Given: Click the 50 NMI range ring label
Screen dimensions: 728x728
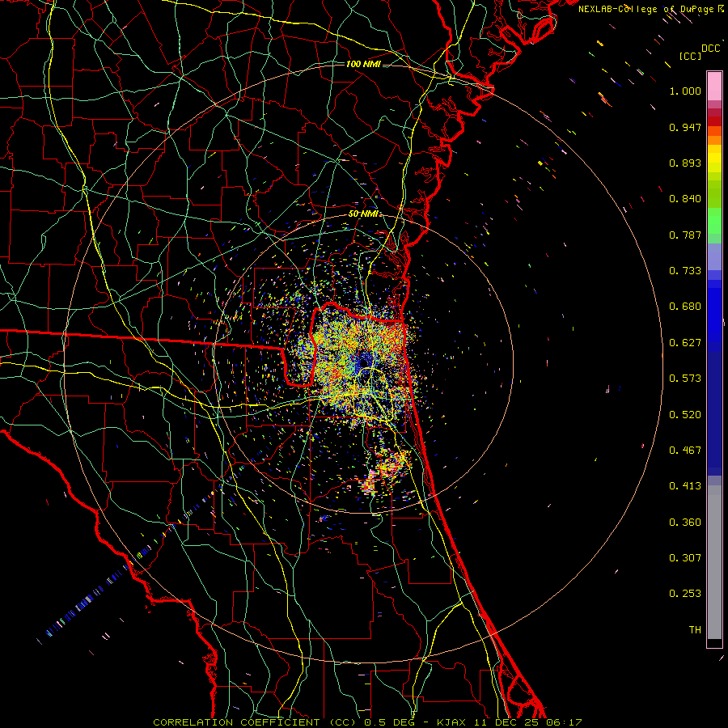Looking at the screenshot, I should tap(365, 214).
